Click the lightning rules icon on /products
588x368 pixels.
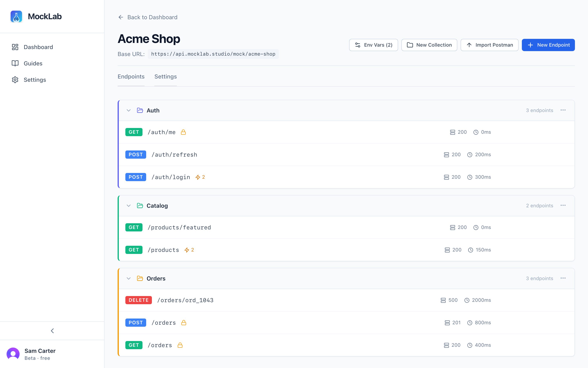[x=187, y=250]
